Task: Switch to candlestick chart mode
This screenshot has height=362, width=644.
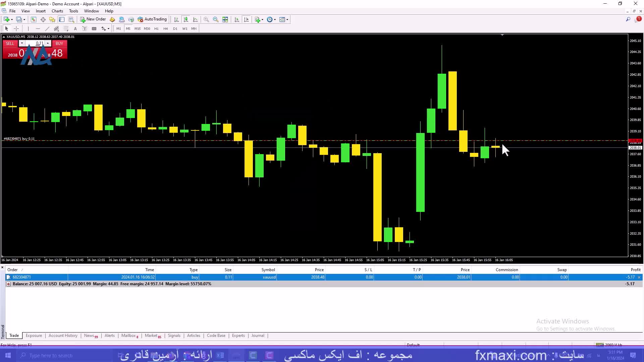Action: coord(186,19)
